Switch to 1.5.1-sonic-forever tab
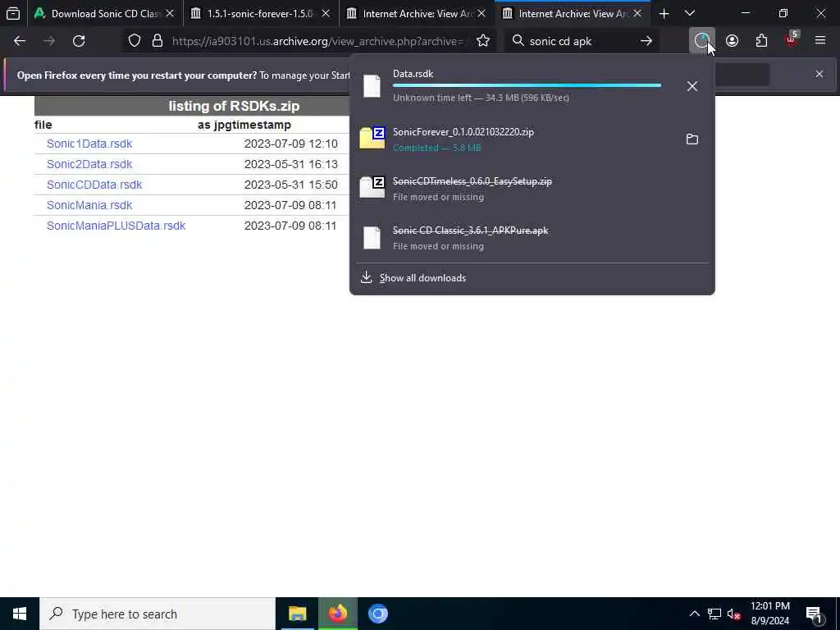The height and width of the screenshot is (630, 840). [x=260, y=14]
